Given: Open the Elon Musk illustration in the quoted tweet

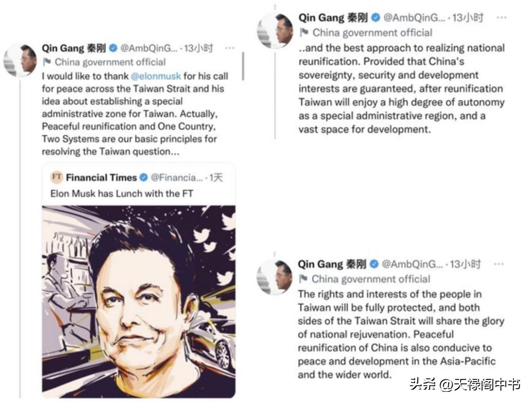Looking at the screenshot, I should [x=139, y=301].
